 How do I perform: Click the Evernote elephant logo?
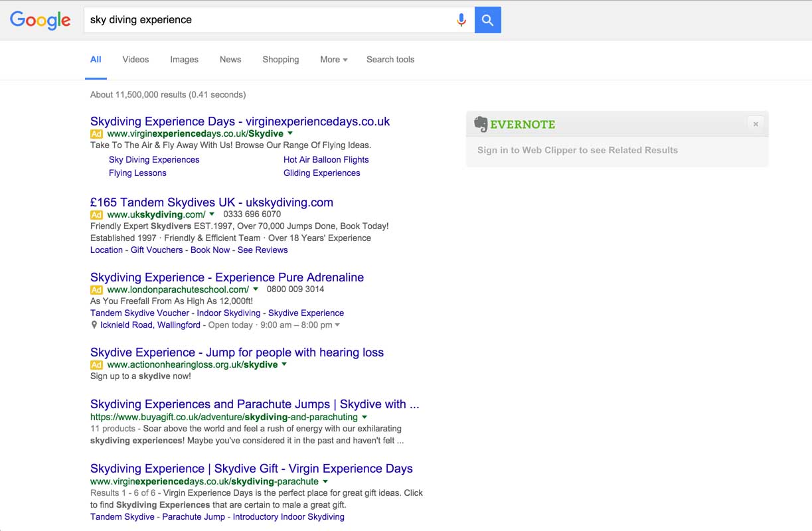click(481, 124)
